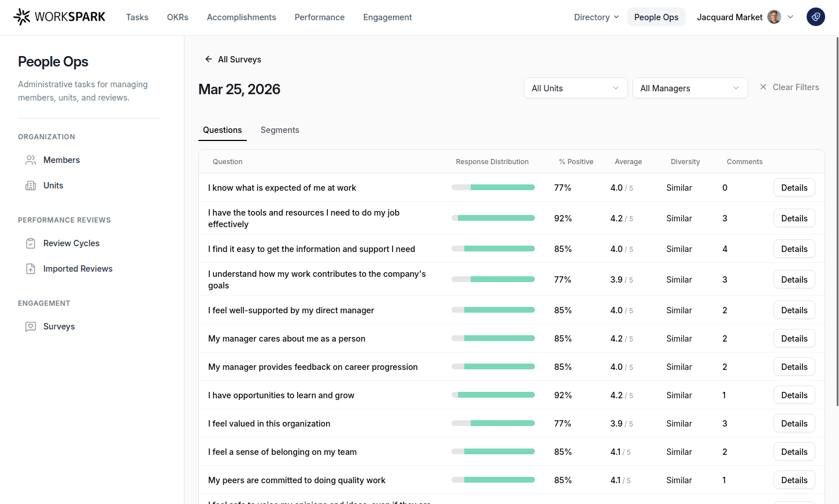This screenshot has height=504, width=839.
Task: Click Clear Filters
Action: [796, 87]
